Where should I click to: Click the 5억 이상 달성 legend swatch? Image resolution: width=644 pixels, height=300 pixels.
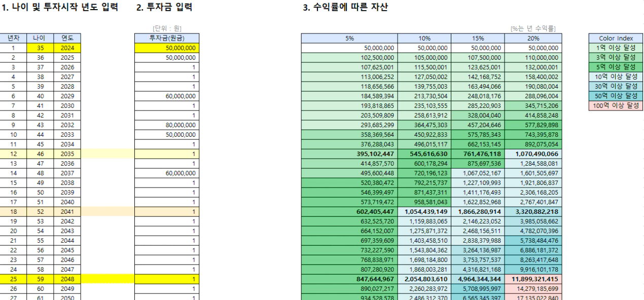pyautogui.click(x=616, y=67)
